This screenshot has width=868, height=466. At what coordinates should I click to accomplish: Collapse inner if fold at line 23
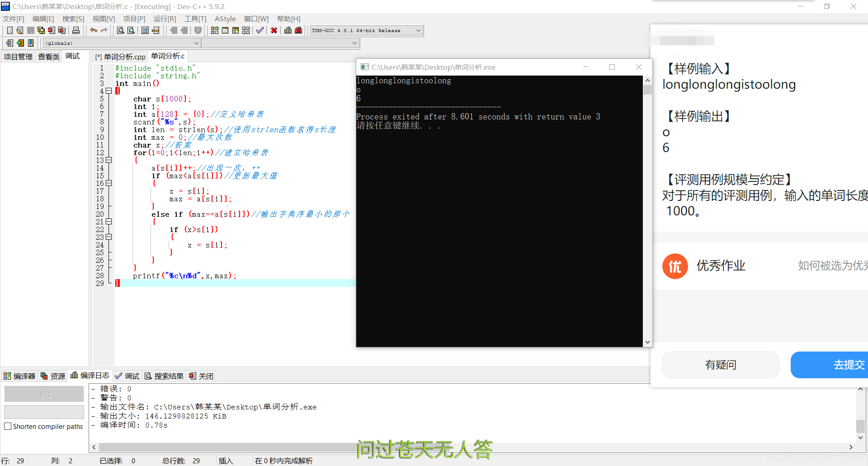pos(109,237)
